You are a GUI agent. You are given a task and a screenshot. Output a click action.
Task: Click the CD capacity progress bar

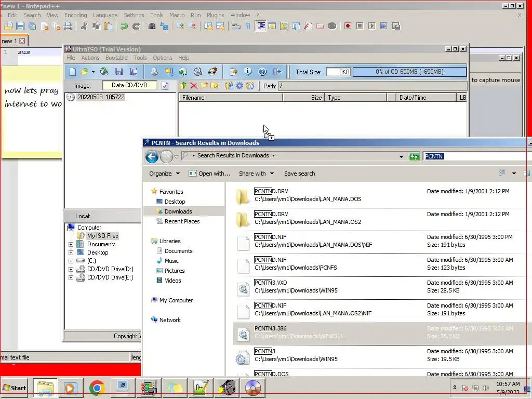pos(409,72)
